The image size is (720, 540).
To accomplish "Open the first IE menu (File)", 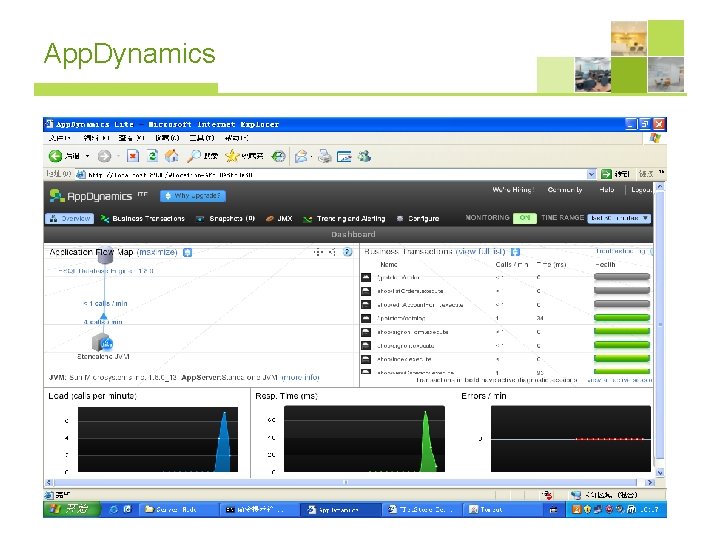I will pyautogui.click(x=60, y=138).
